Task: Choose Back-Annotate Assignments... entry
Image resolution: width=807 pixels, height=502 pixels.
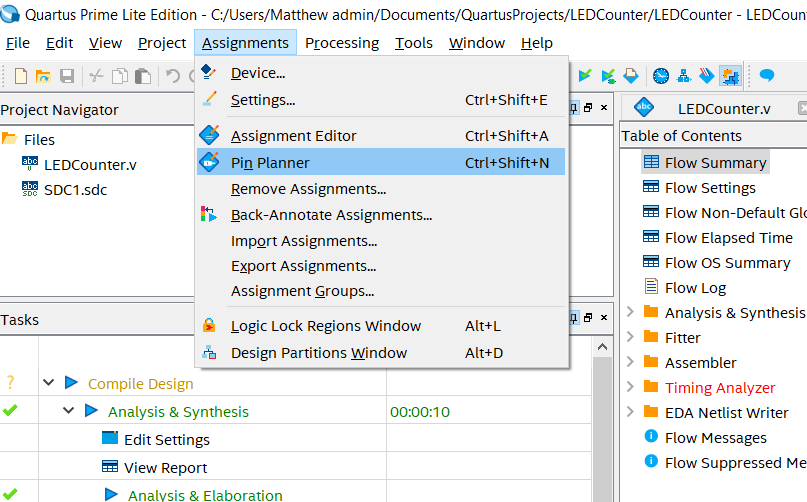Action: pyautogui.click(x=381, y=215)
